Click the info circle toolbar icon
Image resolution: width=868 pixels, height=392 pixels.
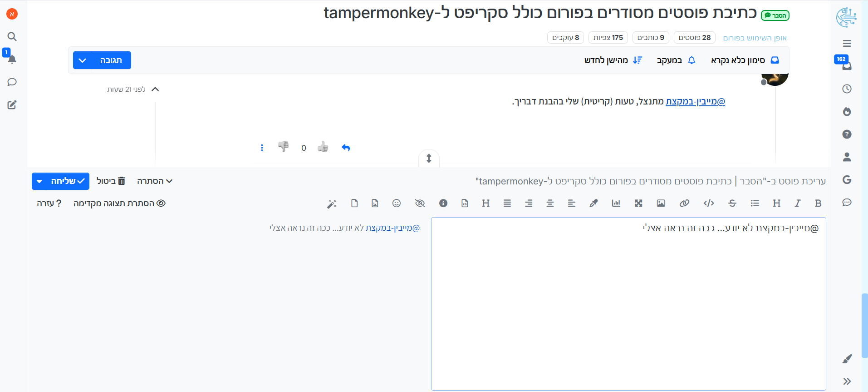(x=443, y=203)
